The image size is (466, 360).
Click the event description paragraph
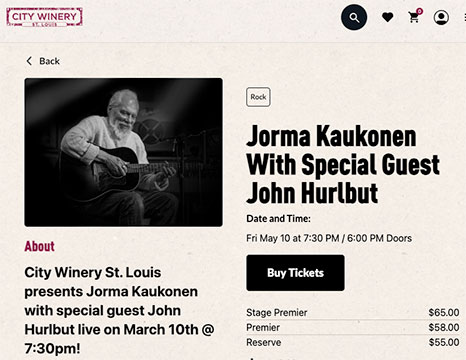click(119, 311)
